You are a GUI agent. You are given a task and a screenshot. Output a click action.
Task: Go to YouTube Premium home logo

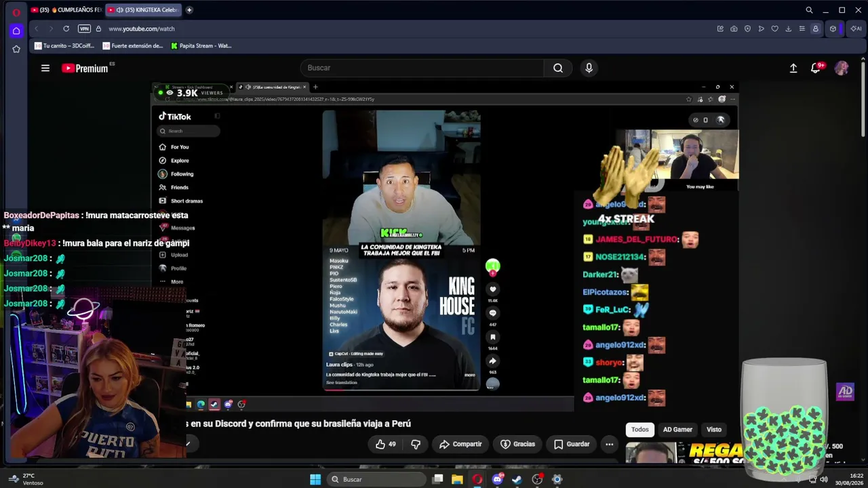pyautogui.click(x=85, y=68)
